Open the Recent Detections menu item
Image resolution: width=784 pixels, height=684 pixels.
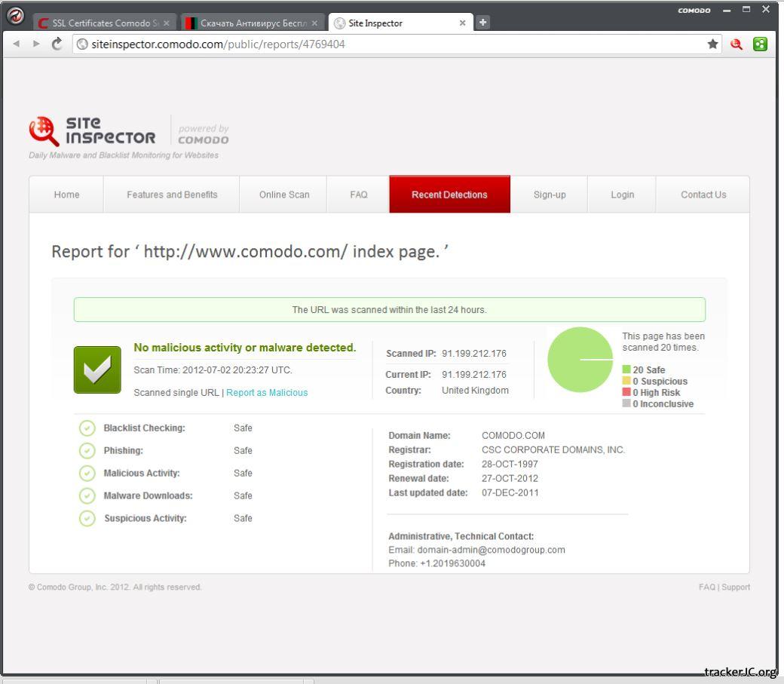[x=449, y=195]
